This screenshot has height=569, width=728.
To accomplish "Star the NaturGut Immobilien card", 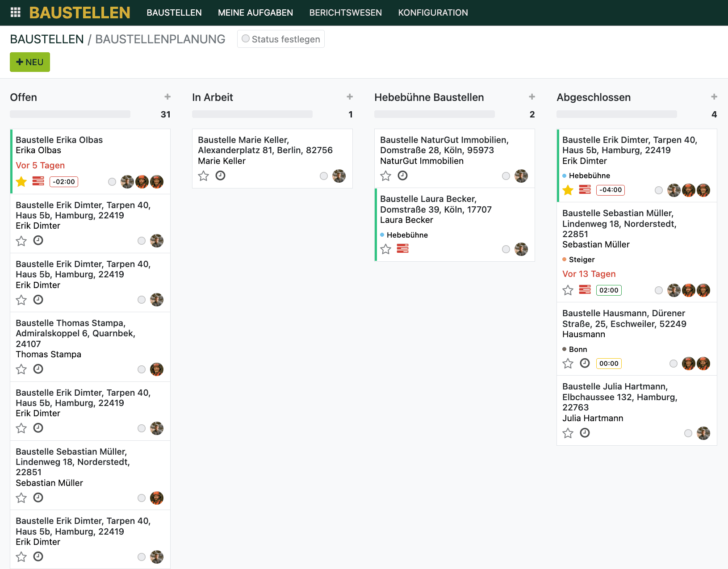I will click(386, 176).
